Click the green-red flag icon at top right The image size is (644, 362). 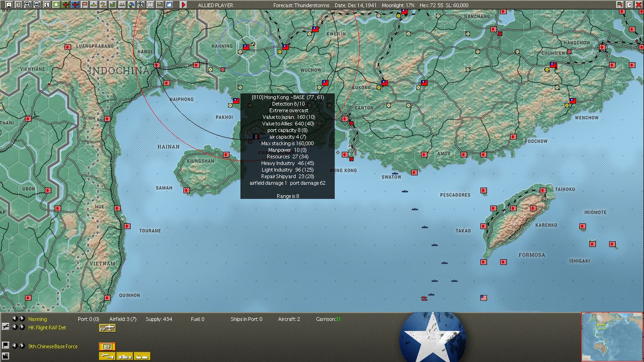coord(620,5)
